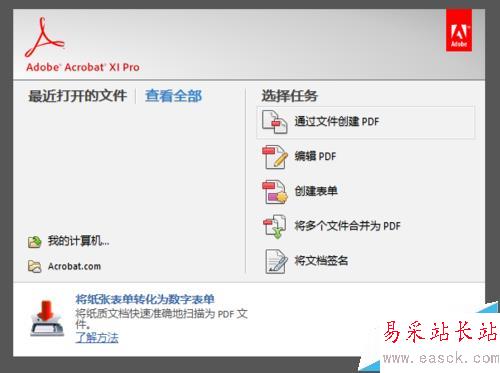Viewport: 500px width, 373px height.
Task: Select 通过文件创建 PDF task
Action: pyautogui.click(x=366, y=122)
